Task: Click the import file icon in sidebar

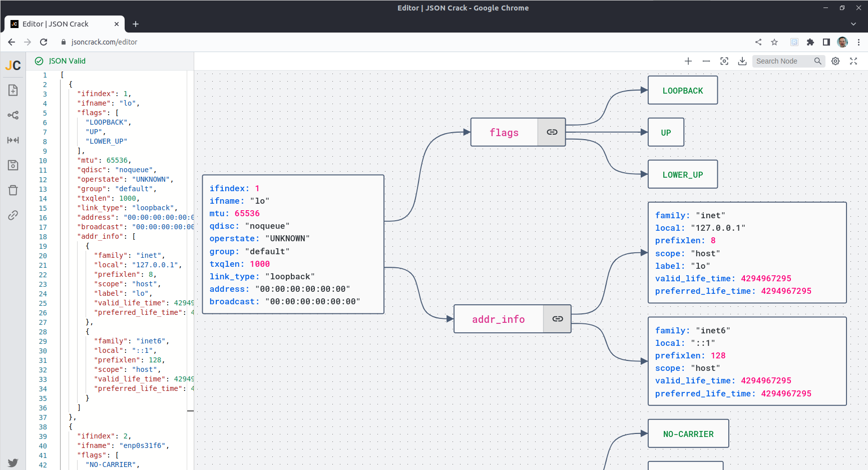Action: (13, 90)
